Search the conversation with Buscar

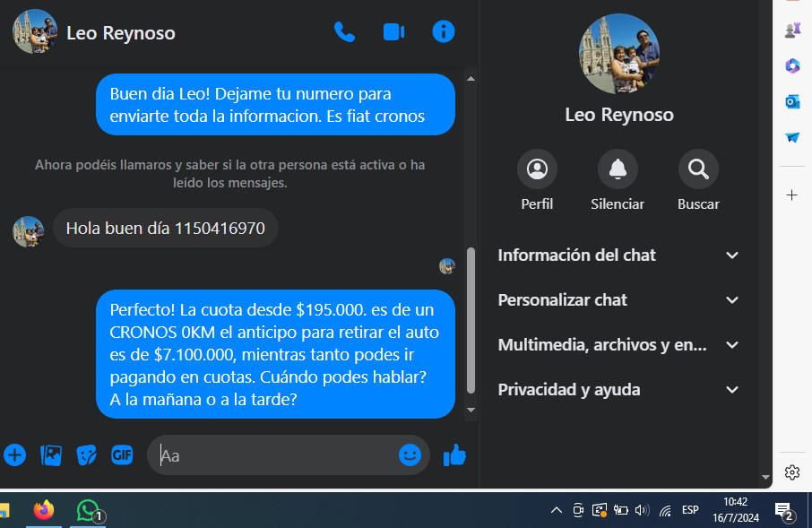click(x=698, y=169)
